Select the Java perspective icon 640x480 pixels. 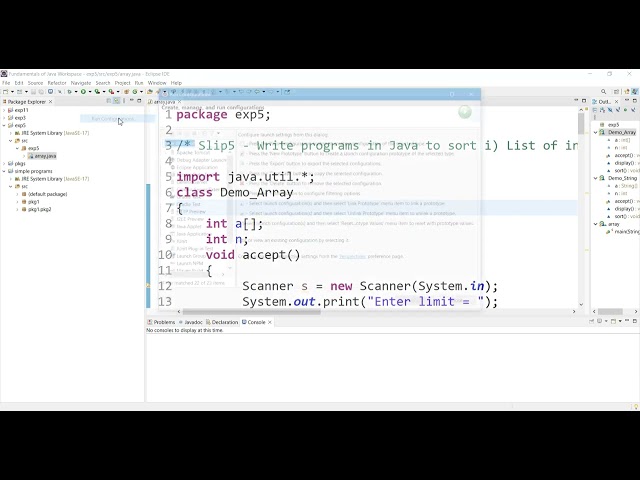pyautogui.click(x=635, y=92)
